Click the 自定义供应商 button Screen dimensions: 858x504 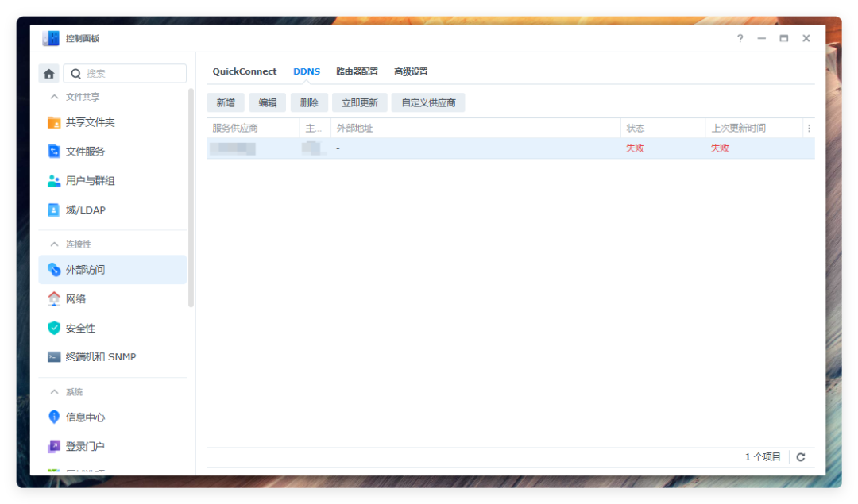(x=428, y=102)
